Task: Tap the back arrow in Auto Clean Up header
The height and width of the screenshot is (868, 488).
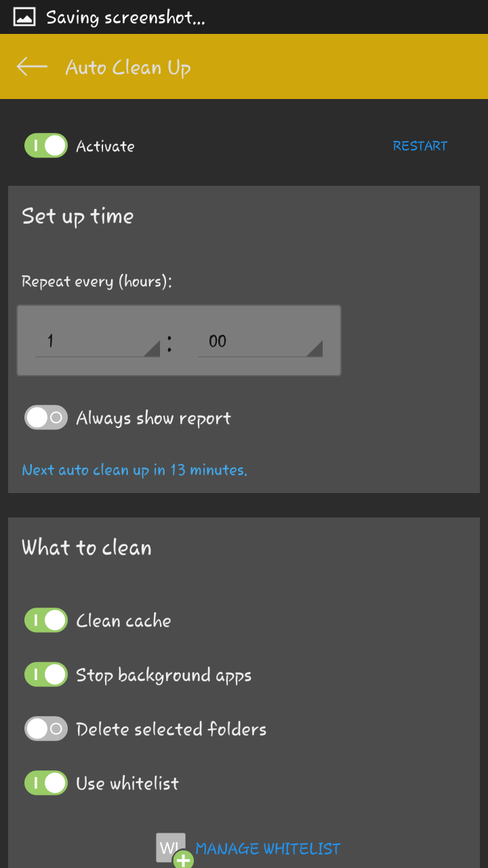Action: coord(30,66)
